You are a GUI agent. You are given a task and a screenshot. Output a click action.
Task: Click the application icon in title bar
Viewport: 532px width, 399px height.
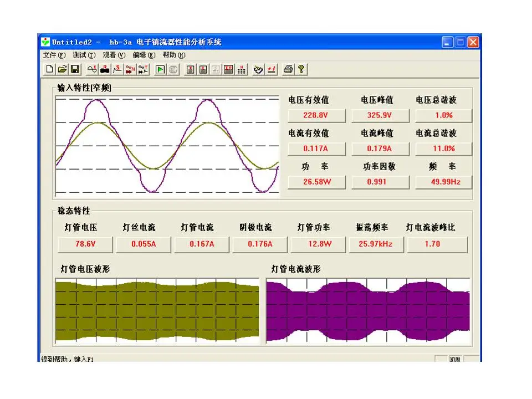click(45, 42)
